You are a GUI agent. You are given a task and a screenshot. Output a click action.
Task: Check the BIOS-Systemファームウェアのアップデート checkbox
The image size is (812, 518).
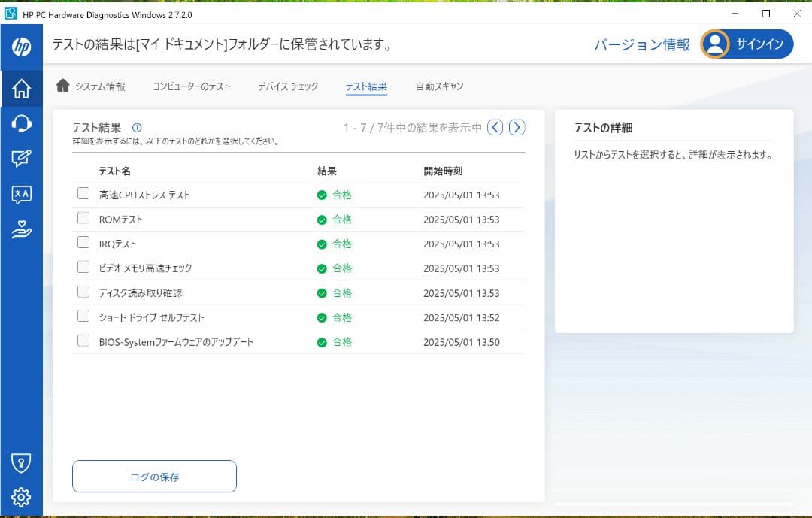[x=83, y=340]
